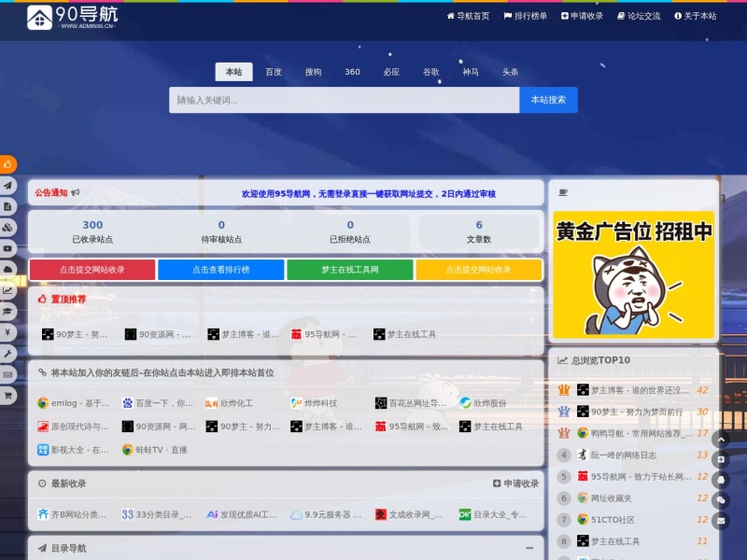Screen dimensions: 747x560
Task: Click the shopping cart sidebar icon
Action: 7,395
